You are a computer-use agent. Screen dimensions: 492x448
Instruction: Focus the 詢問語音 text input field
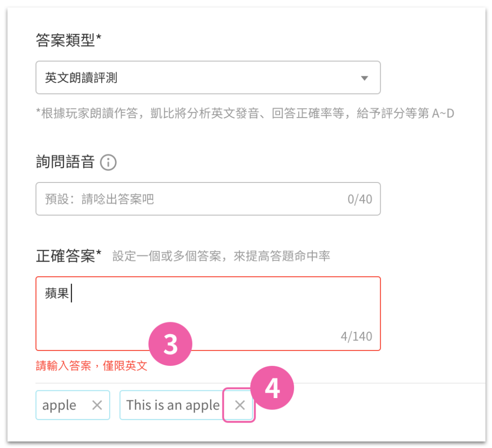click(208, 199)
